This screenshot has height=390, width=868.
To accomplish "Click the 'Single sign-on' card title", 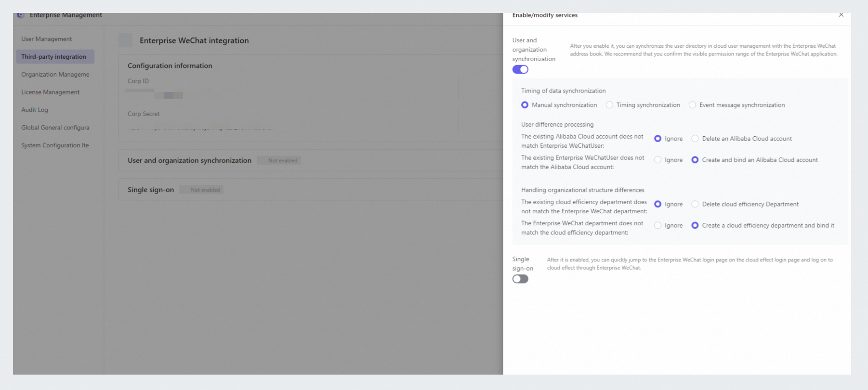I will coord(151,190).
